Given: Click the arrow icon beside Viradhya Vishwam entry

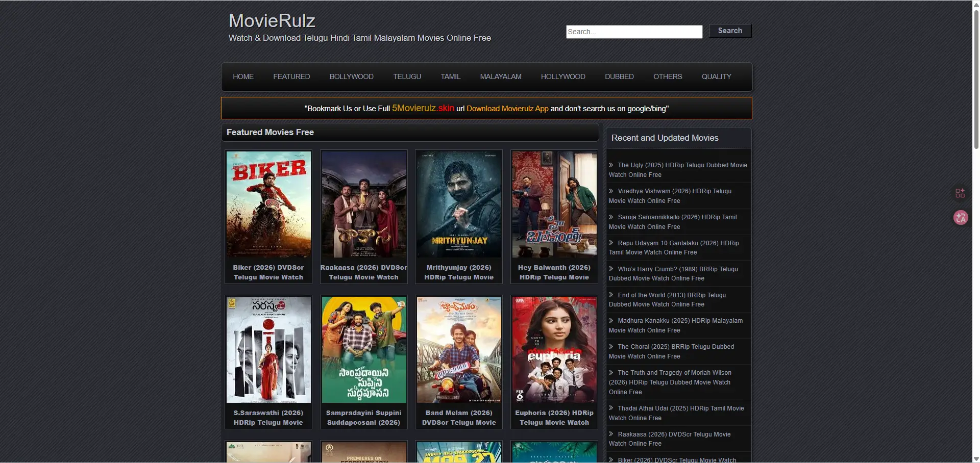Looking at the screenshot, I should click(x=611, y=191).
